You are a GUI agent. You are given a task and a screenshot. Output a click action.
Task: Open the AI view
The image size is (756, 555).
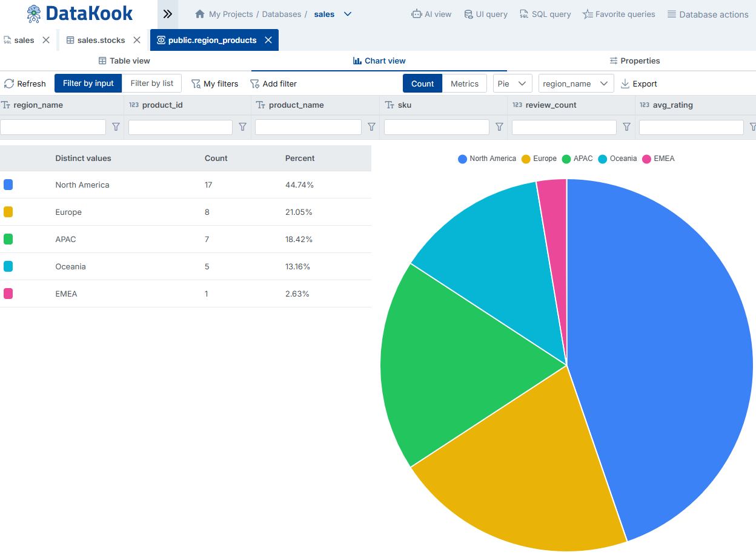[x=431, y=14]
